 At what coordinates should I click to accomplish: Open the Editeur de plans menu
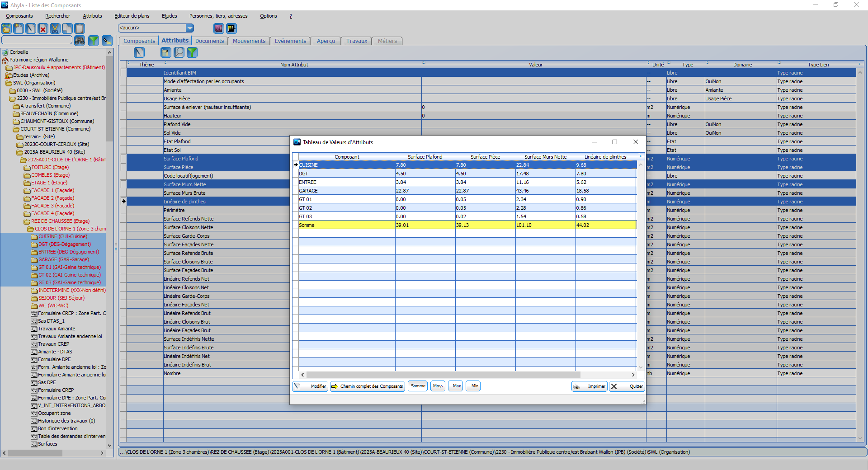(x=132, y=16)
